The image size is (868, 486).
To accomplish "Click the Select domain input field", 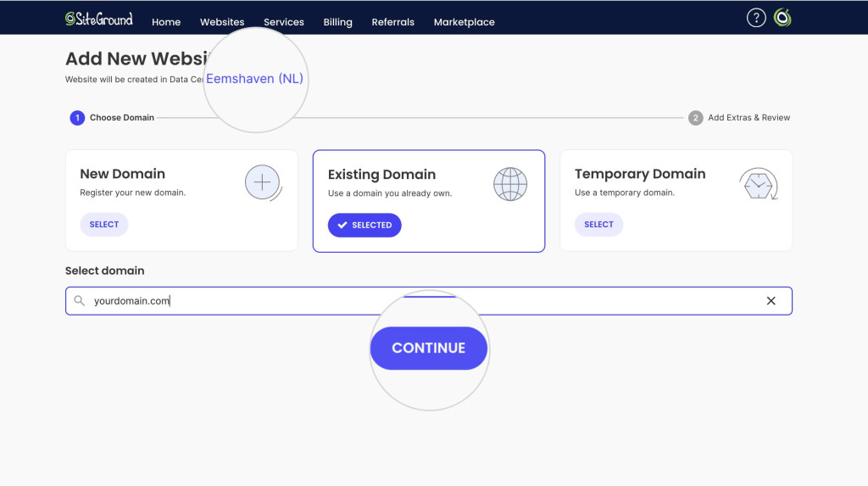I will (x=428, y=301).
